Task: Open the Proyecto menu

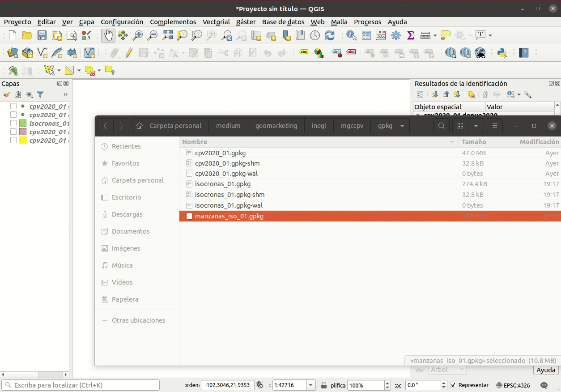Action: [17, 21]
